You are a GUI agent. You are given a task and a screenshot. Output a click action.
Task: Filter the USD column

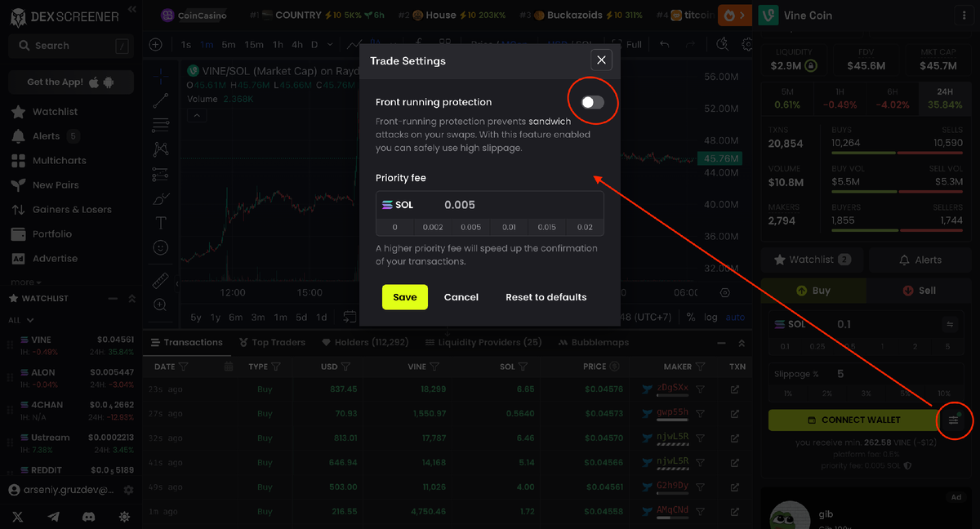point(345,367)
